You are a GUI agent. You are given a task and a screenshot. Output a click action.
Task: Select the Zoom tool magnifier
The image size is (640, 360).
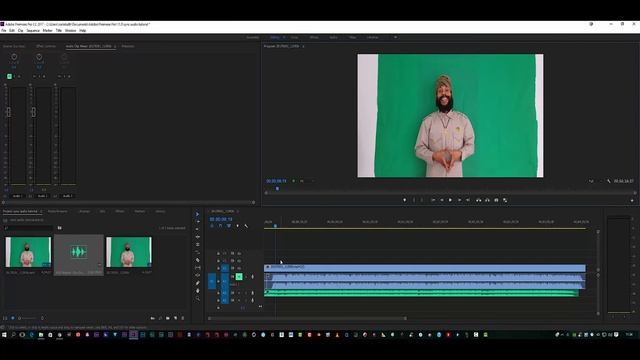click(198, 298)
